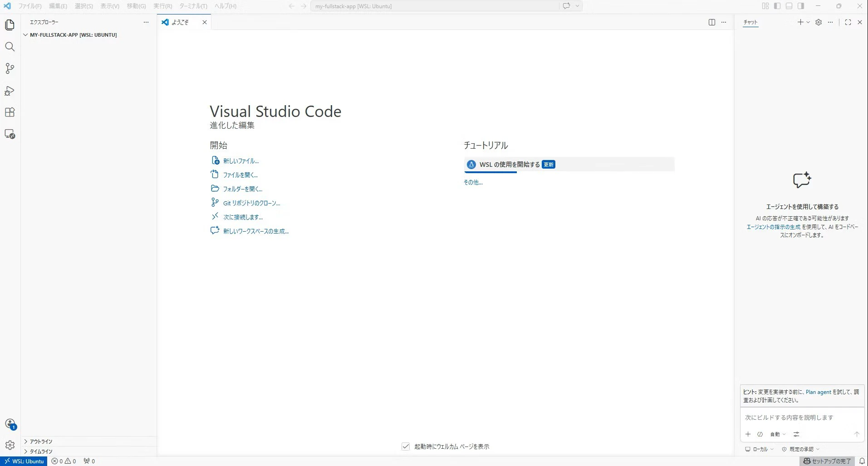
Task: Click the フォルダーを開く... link
Action: pos(243,189)
